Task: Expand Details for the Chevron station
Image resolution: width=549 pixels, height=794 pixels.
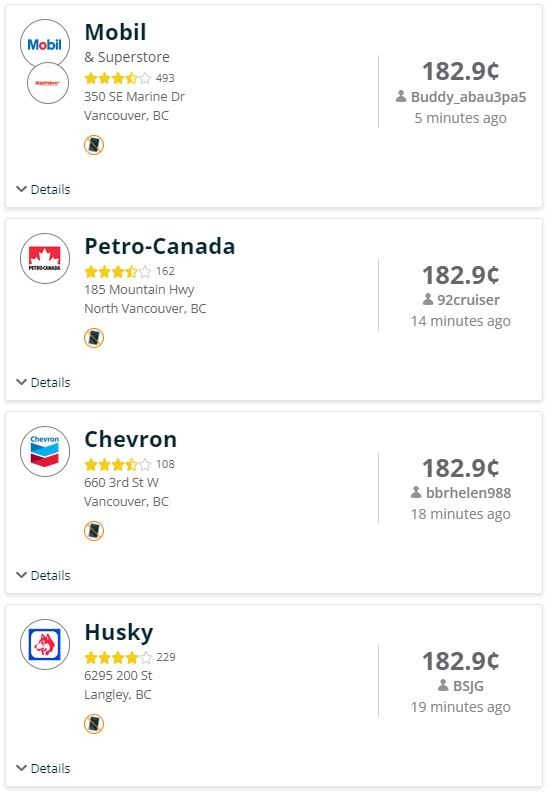Action: (x=44, y=575)
